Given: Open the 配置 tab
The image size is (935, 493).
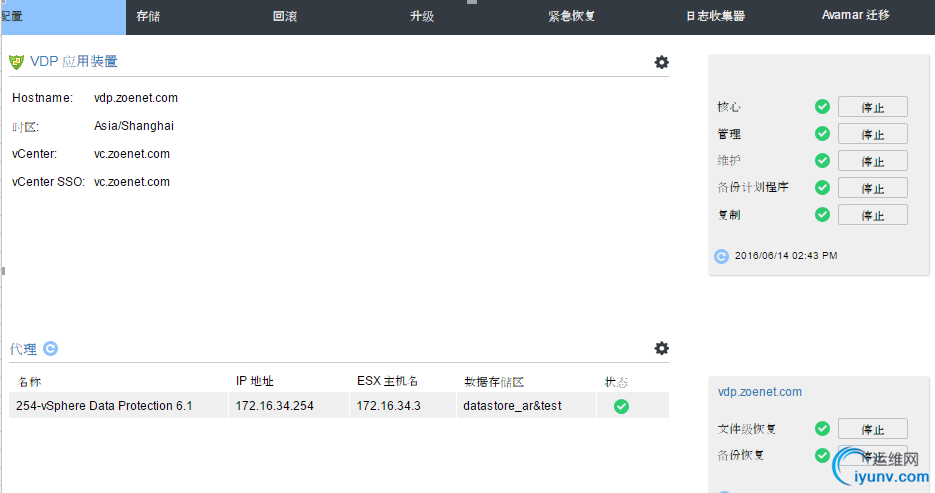Looking at the screenshot, I should pyautogui.click(x=63, y=17).
